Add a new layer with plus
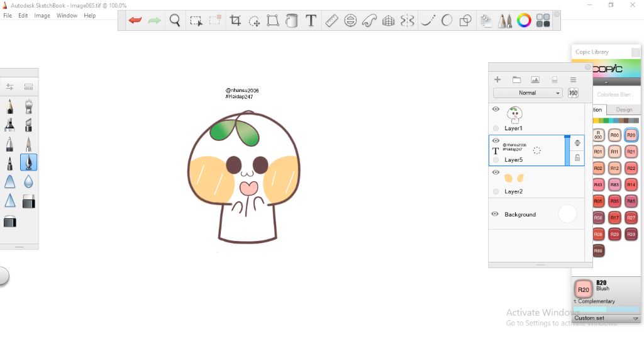Image resolution: width=644 pixels, height=343 pixels. point(497,79)
